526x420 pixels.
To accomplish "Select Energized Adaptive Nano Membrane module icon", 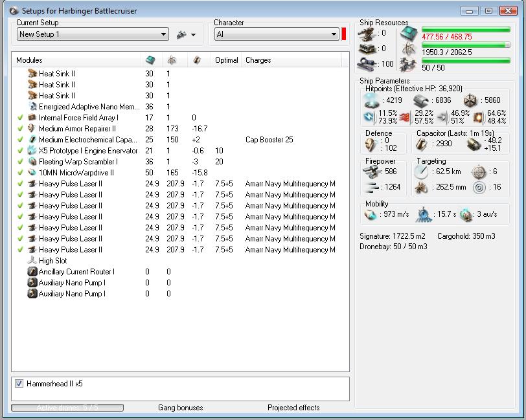I will (x=32, y=107).
